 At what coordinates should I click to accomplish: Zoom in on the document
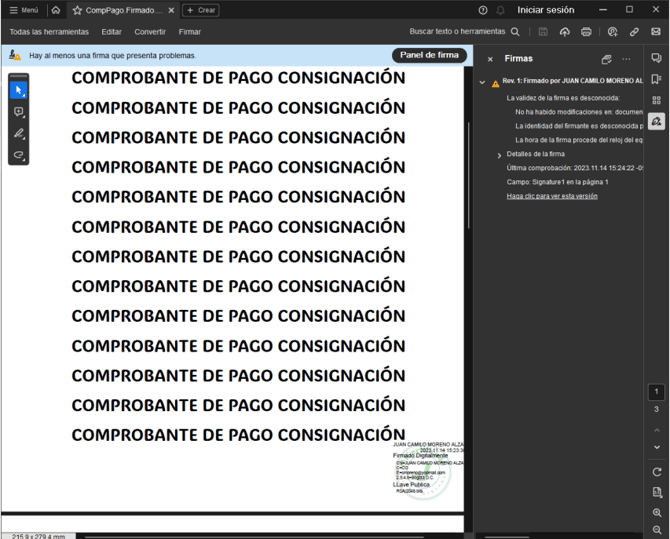(656, 512)
